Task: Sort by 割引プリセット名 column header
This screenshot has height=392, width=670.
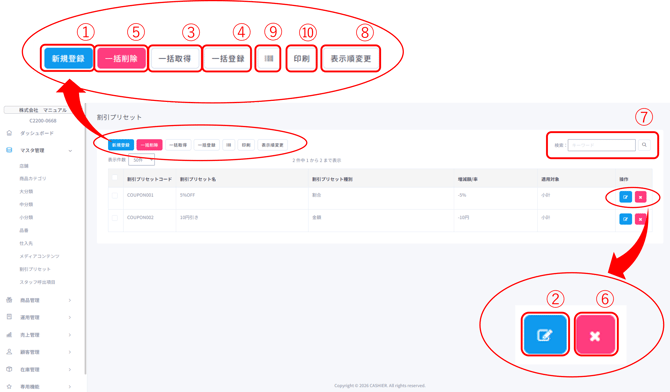Action: (198, 180)
